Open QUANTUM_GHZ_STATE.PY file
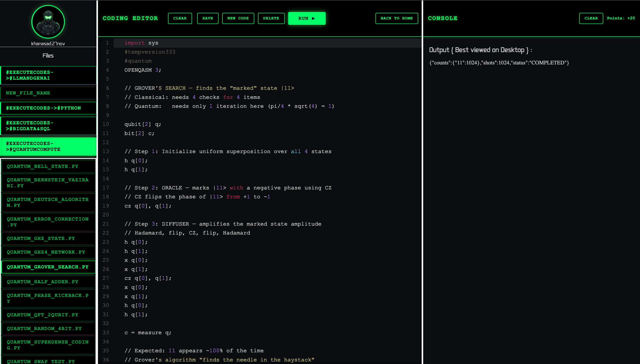Image resolution: width=640 pixels, height=364 pixels. (x=48, y=239)
